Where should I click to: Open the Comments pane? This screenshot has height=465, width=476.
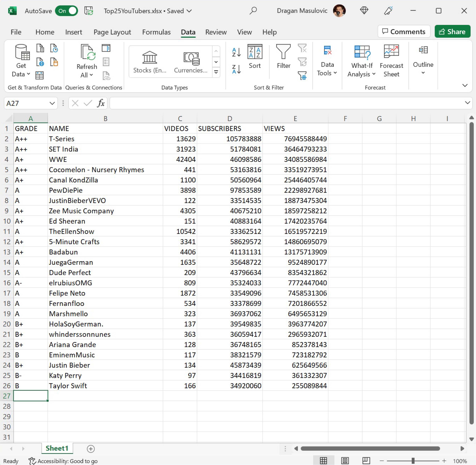pos(404,31)
